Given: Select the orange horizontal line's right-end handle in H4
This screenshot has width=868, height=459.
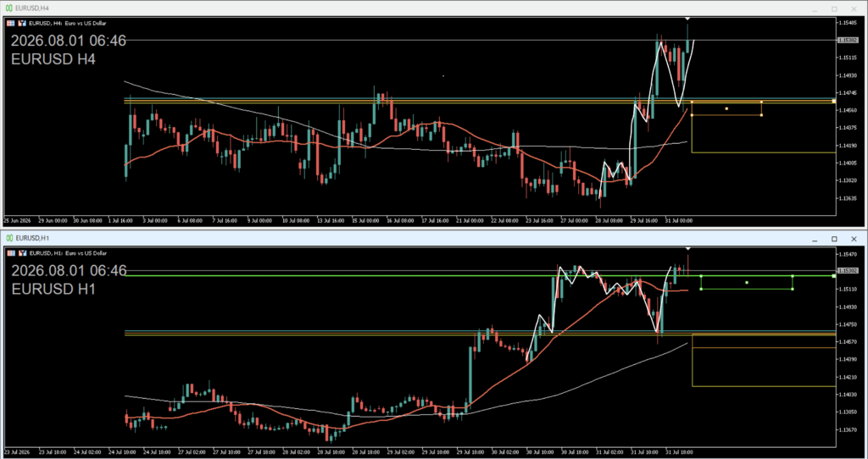Looking at the screenshot, I should (834, 102).
